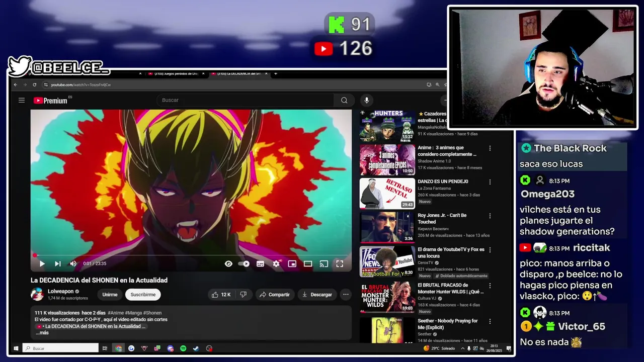Click the eye icon in player controls
644x362 pixels.
coord(228,263)
